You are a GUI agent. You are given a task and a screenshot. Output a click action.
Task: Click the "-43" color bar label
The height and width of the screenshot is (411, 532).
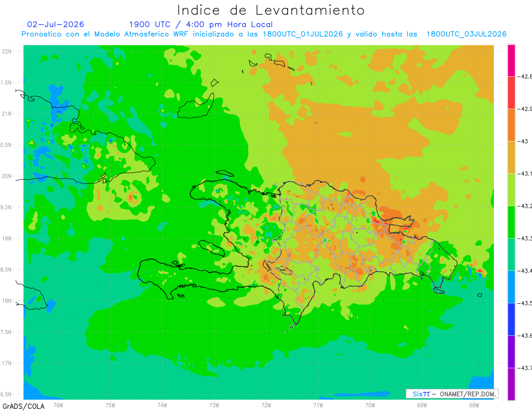coord(524,141)
